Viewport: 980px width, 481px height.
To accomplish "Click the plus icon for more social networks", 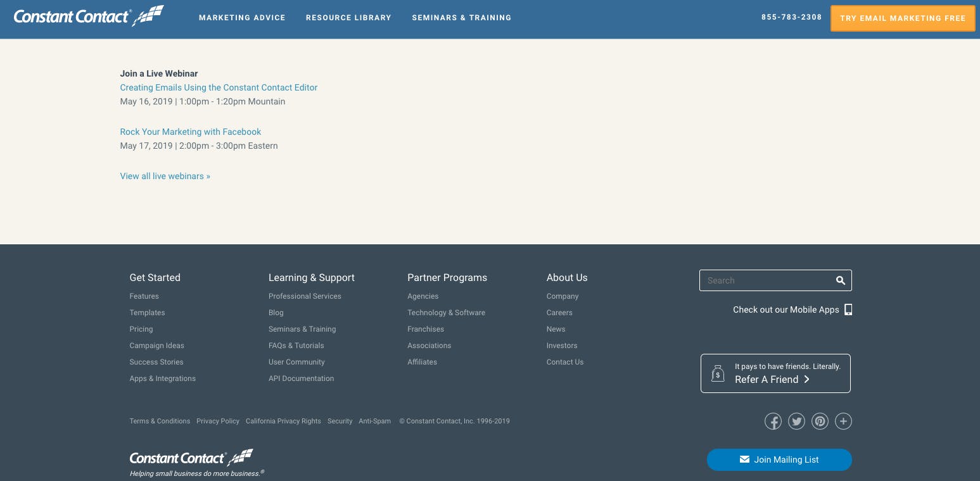I will coord(843,421).
